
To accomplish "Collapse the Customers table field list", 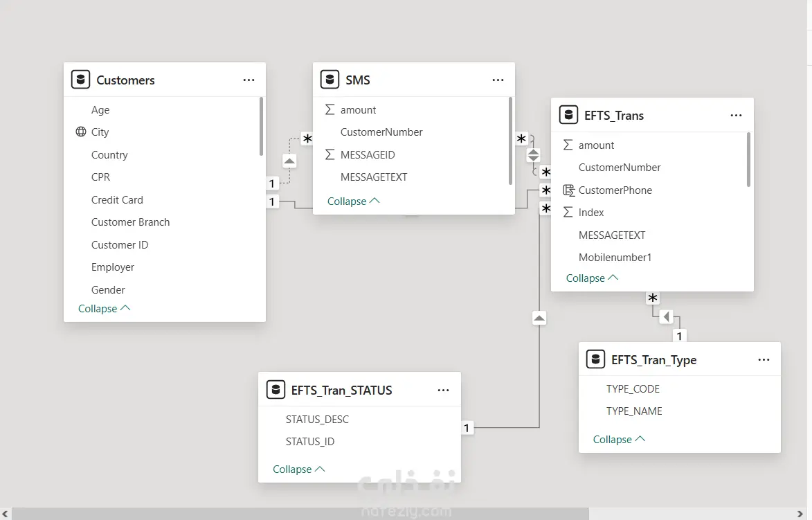I will [x=104, y=309].
